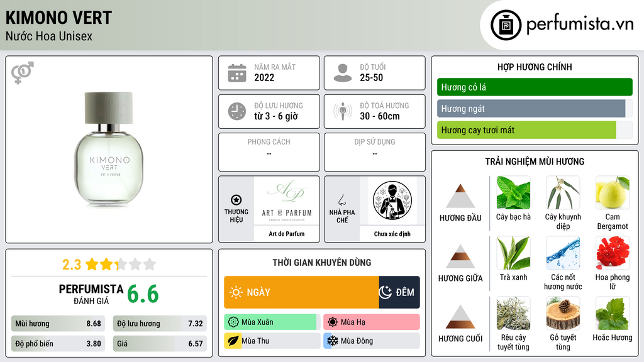Click the Art de Parfum brand logo
644x362 pixels.
point(287,200)
